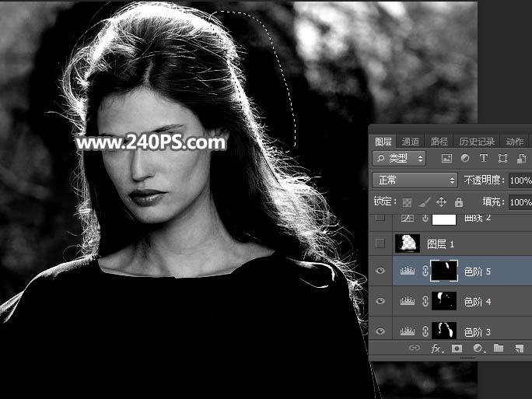Image resolution: width=532 pixels, height=399 pixels.
Task: Filter layers by pixel layers icon
Action: (x=446, y=158)
